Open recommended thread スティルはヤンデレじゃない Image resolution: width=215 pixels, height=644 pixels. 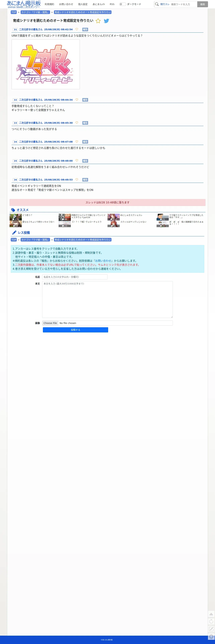[133, 222]
